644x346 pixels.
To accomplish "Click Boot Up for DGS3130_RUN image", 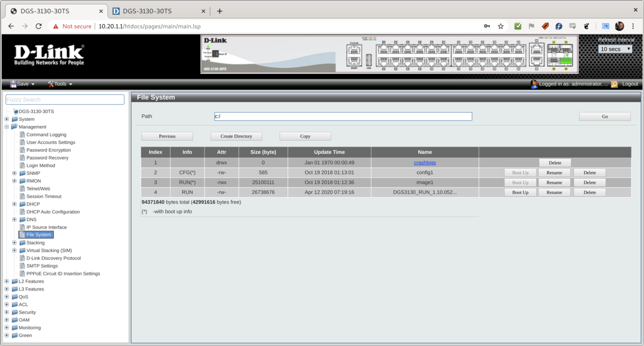I will click(520, 192).
